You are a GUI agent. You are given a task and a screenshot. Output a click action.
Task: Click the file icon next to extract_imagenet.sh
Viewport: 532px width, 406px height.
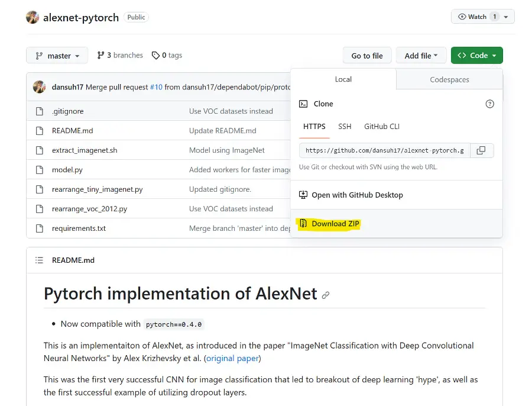(40, 150)
